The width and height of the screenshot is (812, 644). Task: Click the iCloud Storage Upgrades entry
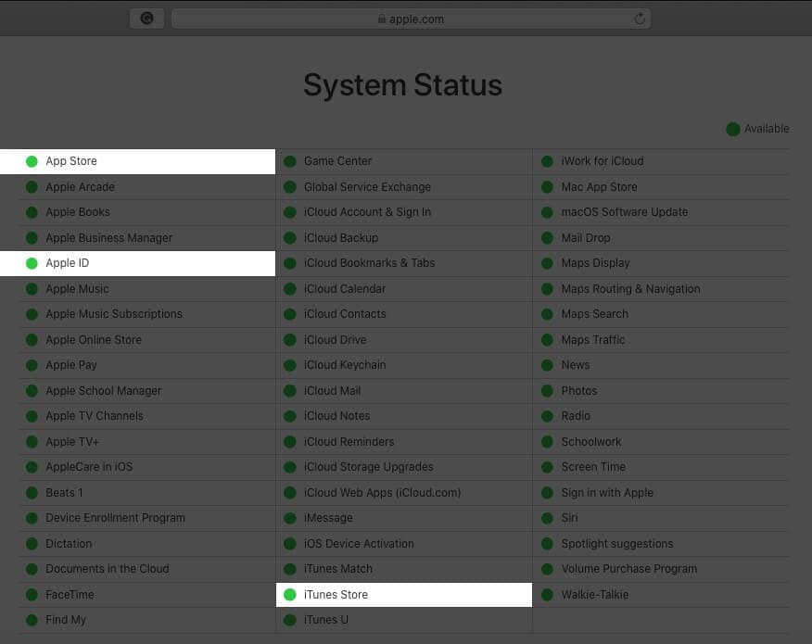coord(368,467)
